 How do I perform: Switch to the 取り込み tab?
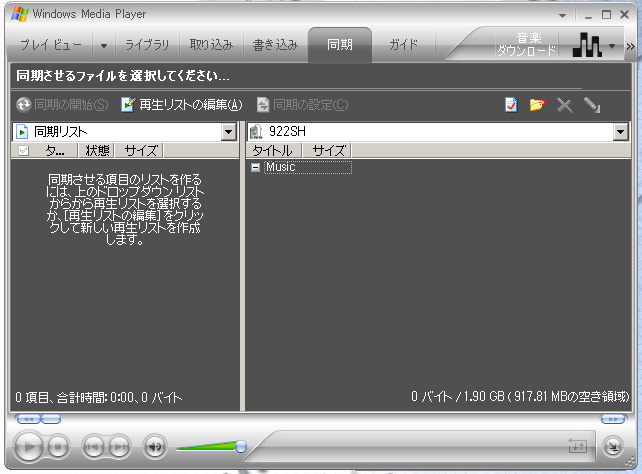pyautogui.click(x=211, y=45)
